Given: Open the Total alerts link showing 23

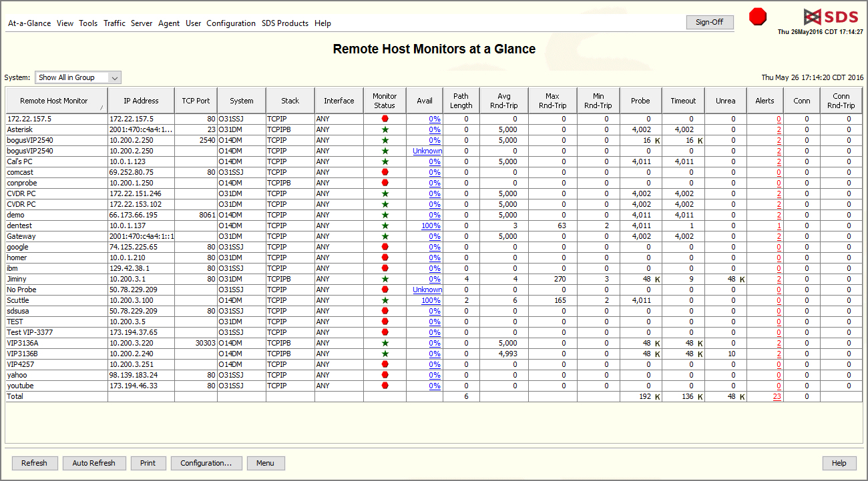Looking at the screenshot, I should point(777,396).
